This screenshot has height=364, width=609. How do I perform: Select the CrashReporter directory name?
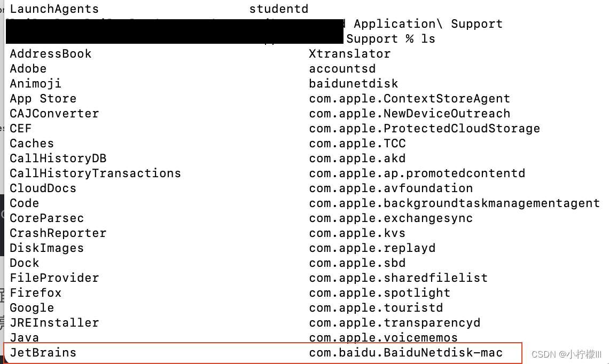(58, 233)
